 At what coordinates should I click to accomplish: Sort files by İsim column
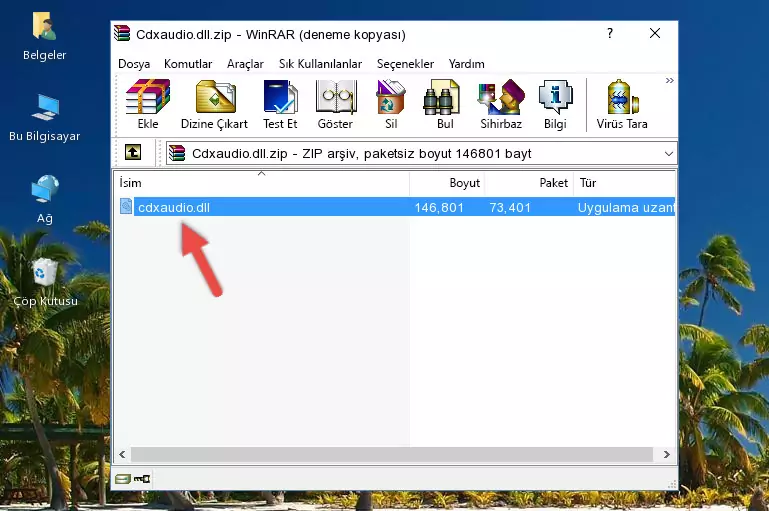(262, 183)
